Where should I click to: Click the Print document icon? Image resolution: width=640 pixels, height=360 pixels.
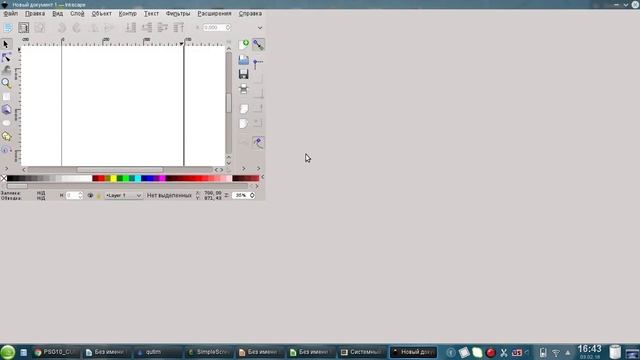click(x=244, y=89)
